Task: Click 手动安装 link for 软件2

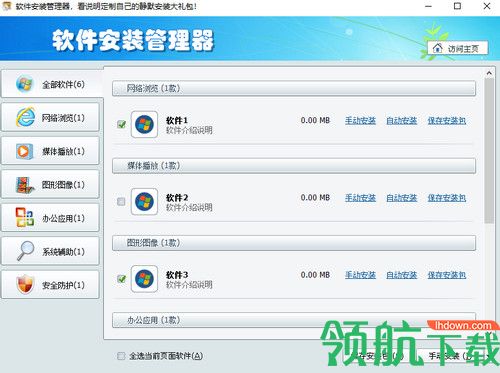Action: [360, 198]
